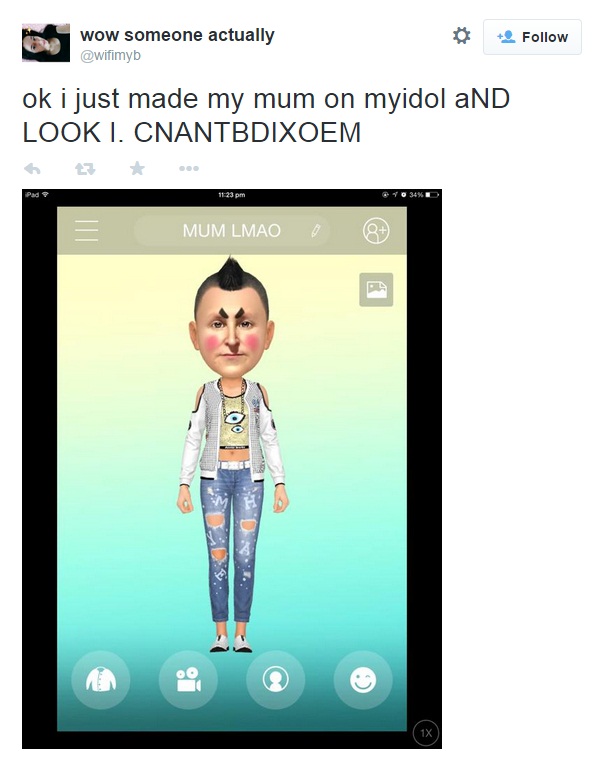Open the winking smiley expressions button
The width and height of the screenshot is (598, 762).
363,679
